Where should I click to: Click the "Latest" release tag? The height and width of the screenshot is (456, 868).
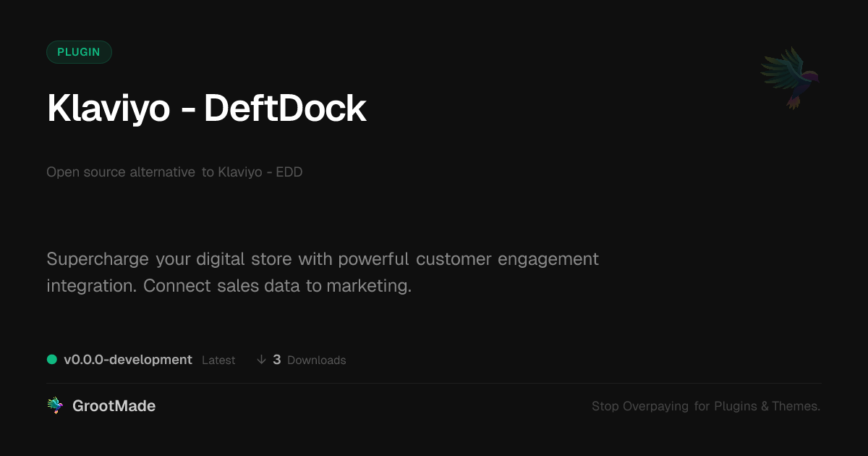coord(218,360)
